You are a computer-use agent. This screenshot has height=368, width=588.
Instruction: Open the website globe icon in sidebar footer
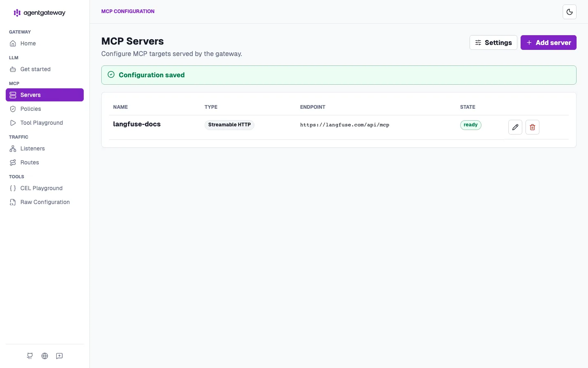[45, 356]
